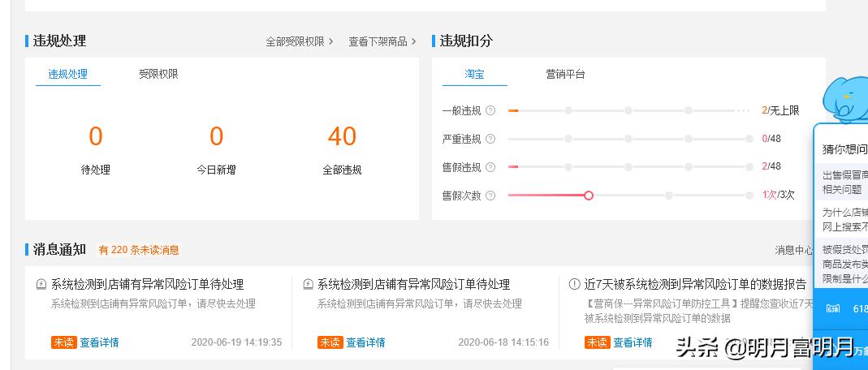Switch to 受限权限 tab
The image size is (868, 370).
pyautogui.click(x=158, y=74)
